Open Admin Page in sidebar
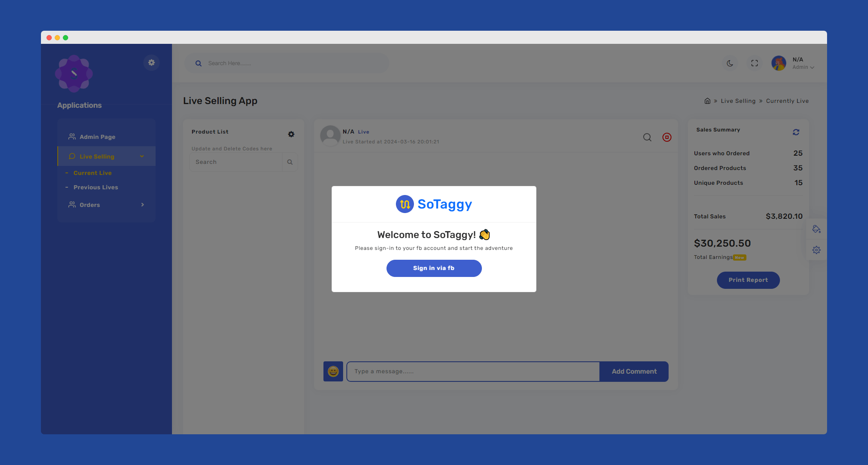Screen dimensions: 868x465 point(106,137)
